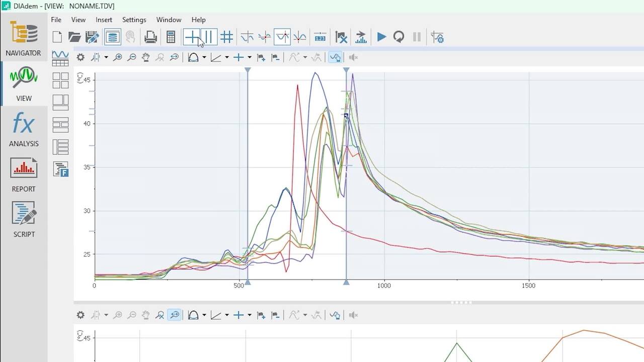This screenshot has height=362, width=644.
Task: Click zoom out on upper chart
Action: pyautogui.click(x=132, y=57)
